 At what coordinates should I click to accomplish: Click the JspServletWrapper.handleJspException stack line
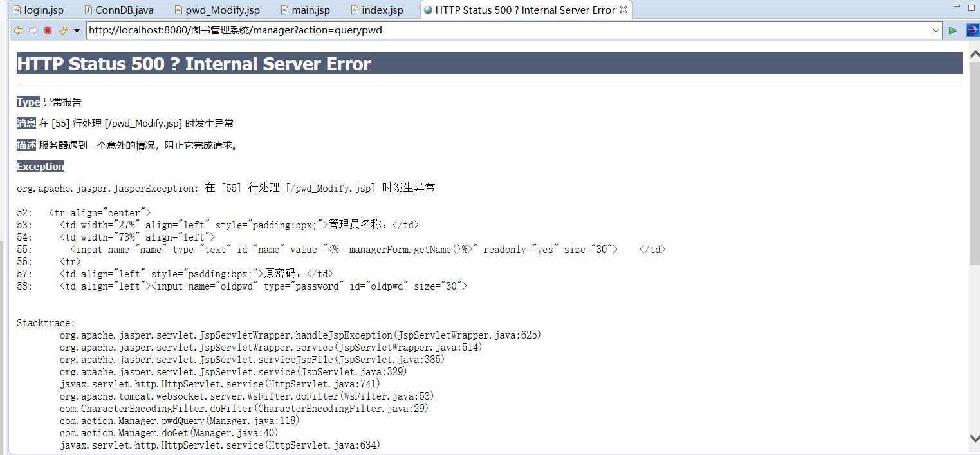pos(300,335)
